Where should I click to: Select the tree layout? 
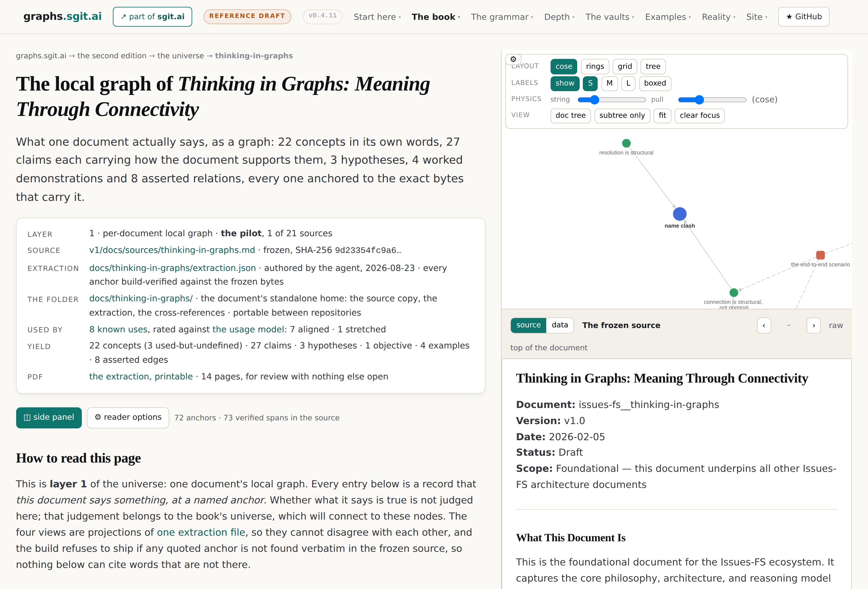click(x=653, y=66)
